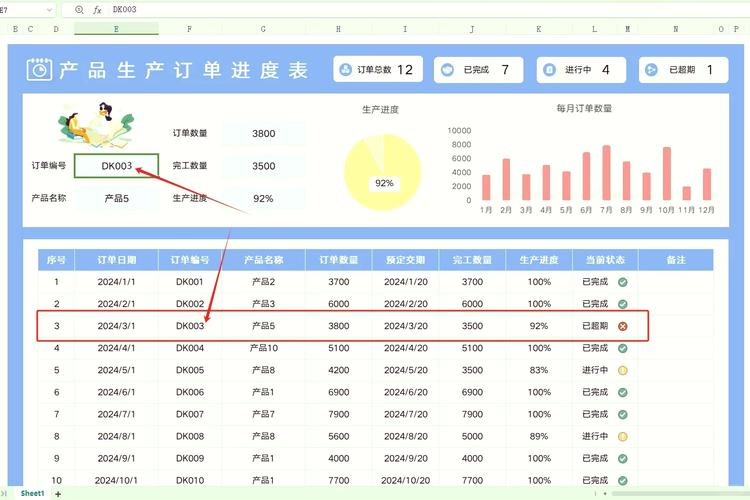Click the 89% progress cell

tap(539, 436)
